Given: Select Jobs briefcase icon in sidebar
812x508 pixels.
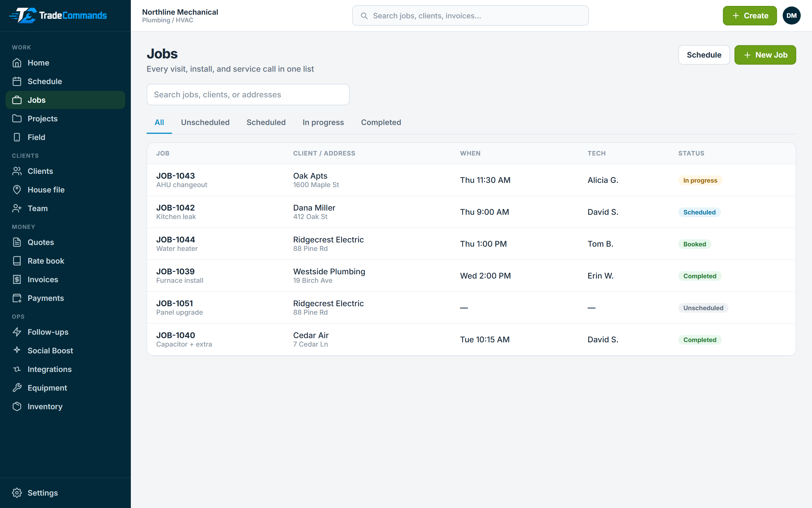Looking at the screenshot, I should pyautogui.click(x=17, y=100).
